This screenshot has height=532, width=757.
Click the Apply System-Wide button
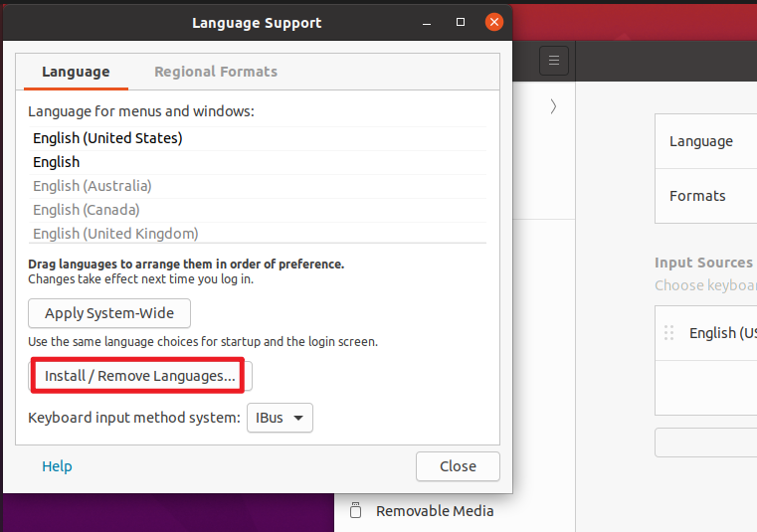coord(109,313)
